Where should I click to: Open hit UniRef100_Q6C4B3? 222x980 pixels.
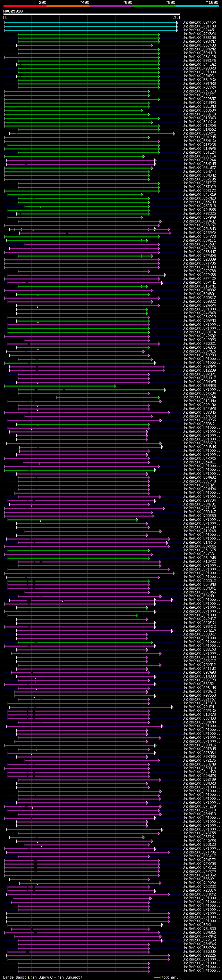(199, 45)
